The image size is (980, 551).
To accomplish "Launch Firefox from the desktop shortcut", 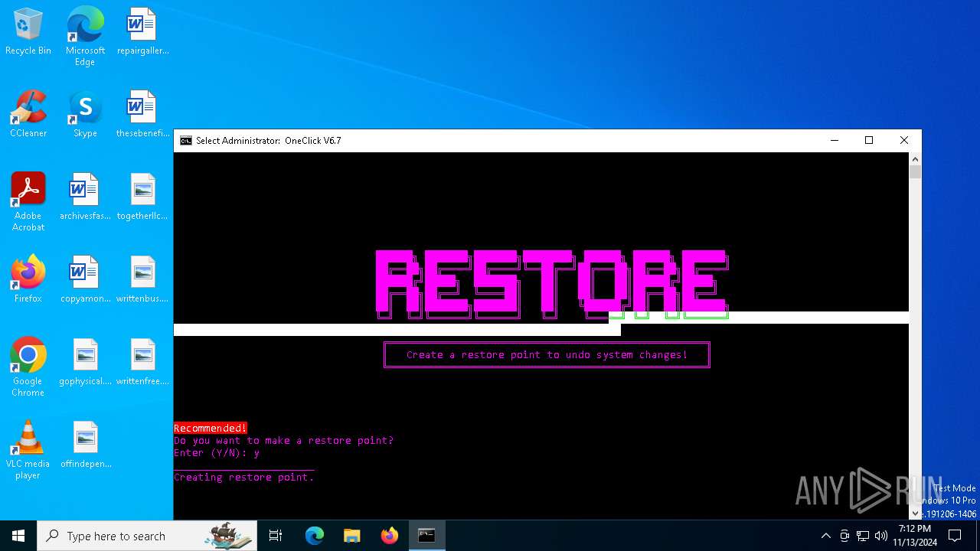I will [x=28, y=279].
